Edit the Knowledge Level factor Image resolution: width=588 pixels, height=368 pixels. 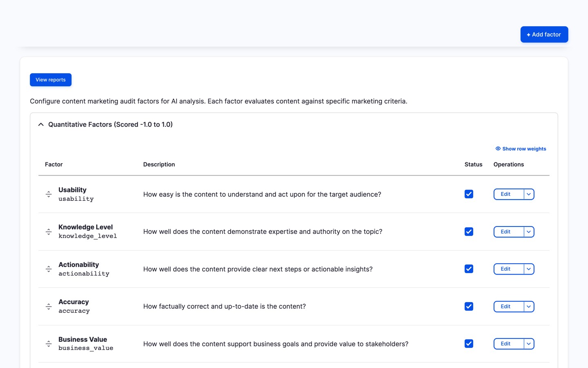point(508,232)
